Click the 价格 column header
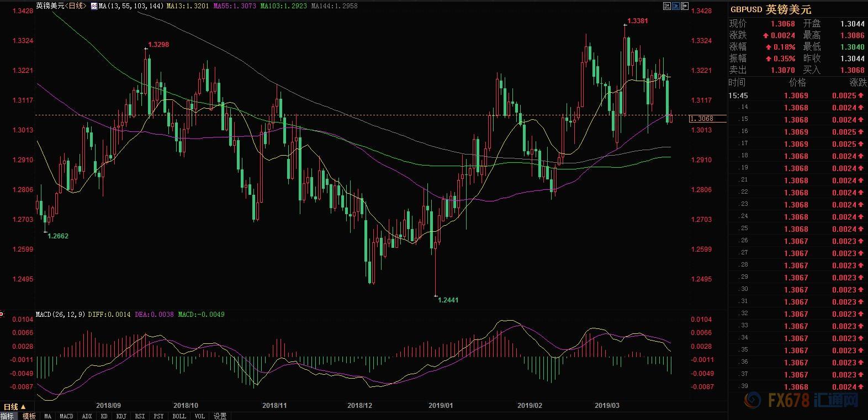The height and width of the screenshot is (420, 868). point(798,83)
